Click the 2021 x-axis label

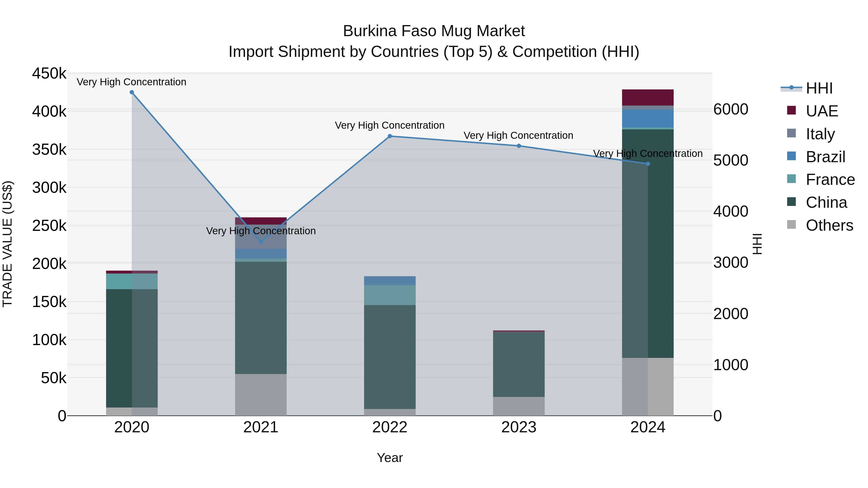(x=261, y=427)
